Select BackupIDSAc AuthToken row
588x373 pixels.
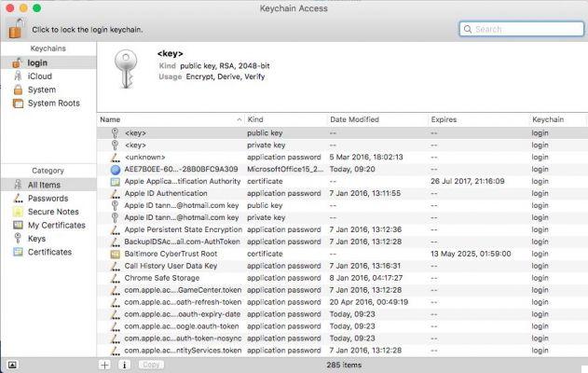click(x=342, y=242)
